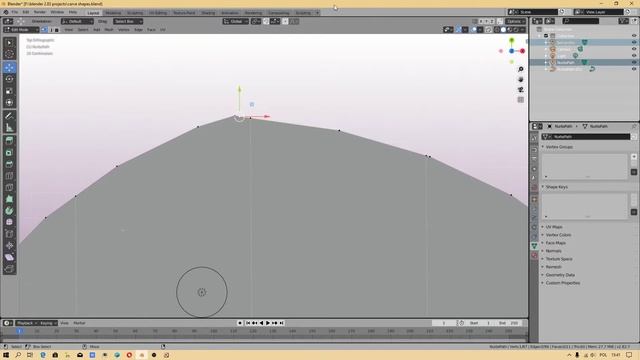Open the File menu
The height and width of the screenshot is (360, 640).
pyautogui.click(x=14, y=12)
